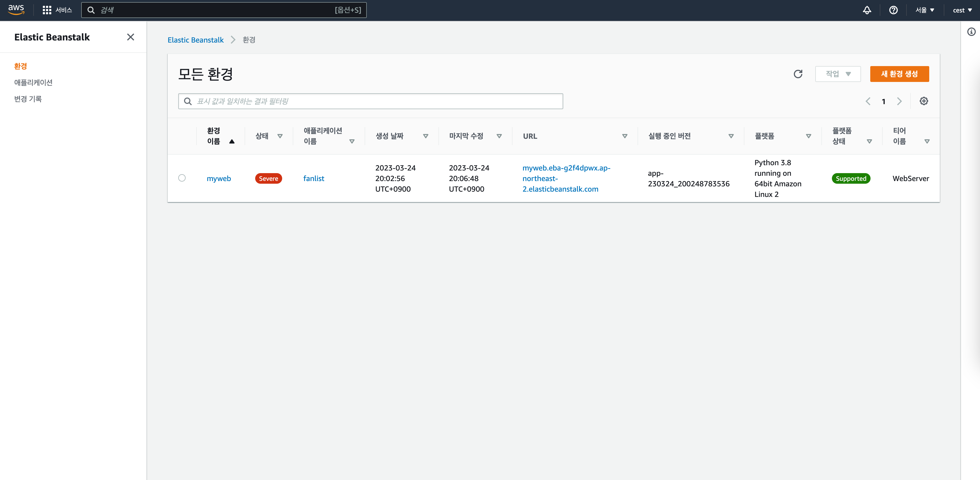The image size is (980, 480).
Task: Open the info panel icon
Action: click(971, 32)
